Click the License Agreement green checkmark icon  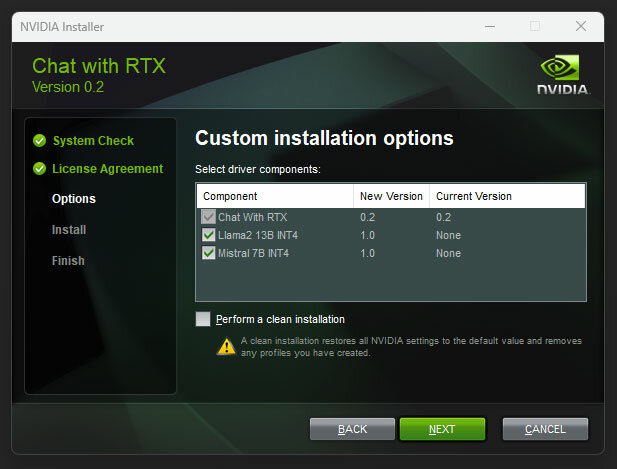pos(39,168)
